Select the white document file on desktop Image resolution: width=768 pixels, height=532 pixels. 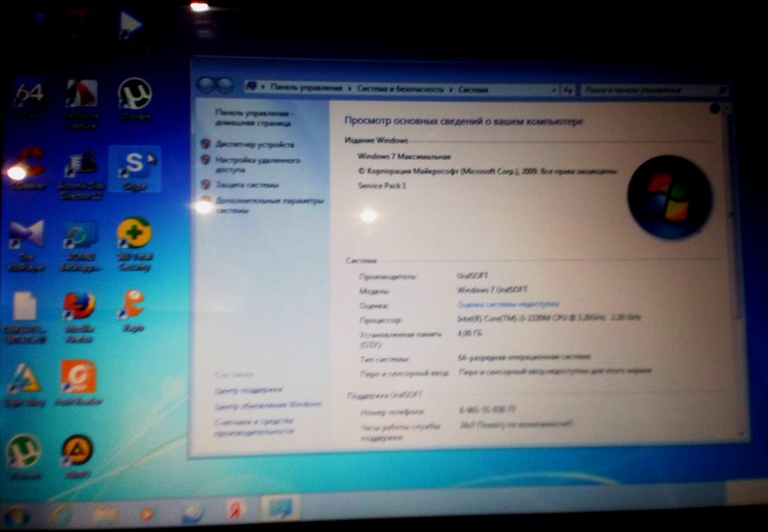[26, 318]
